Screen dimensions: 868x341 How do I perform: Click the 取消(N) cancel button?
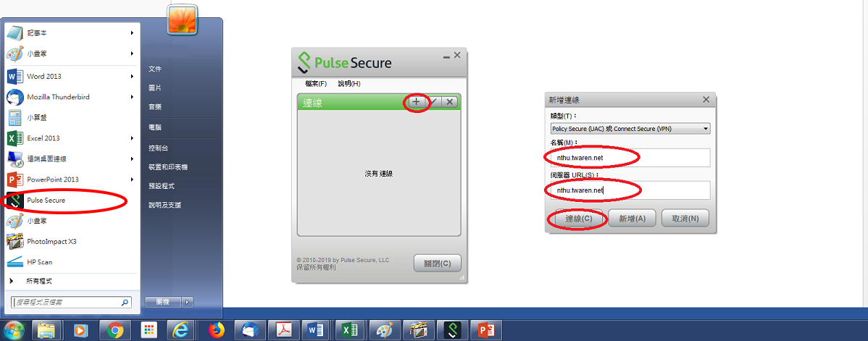[685, 218]
